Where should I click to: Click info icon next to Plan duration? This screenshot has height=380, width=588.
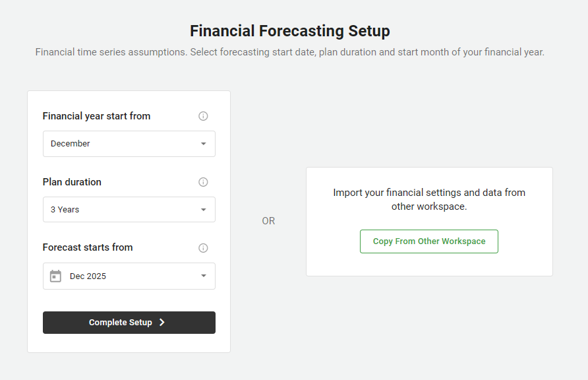tap(203, 182)
